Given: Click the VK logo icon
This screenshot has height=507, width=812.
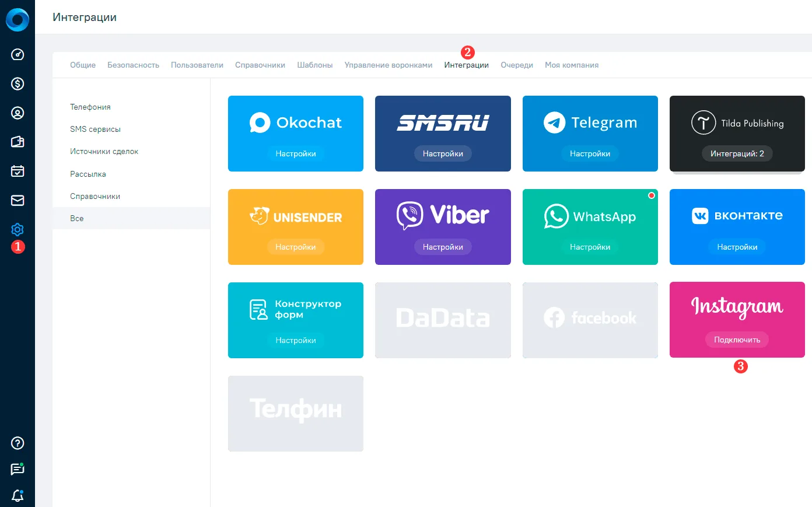Looking at the screenshot, I should point(700,216).
